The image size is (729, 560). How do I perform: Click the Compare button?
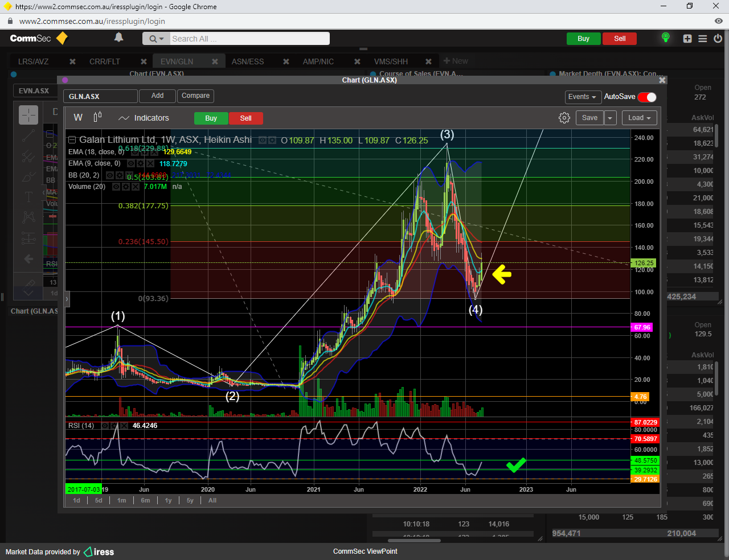pos(195,96)
